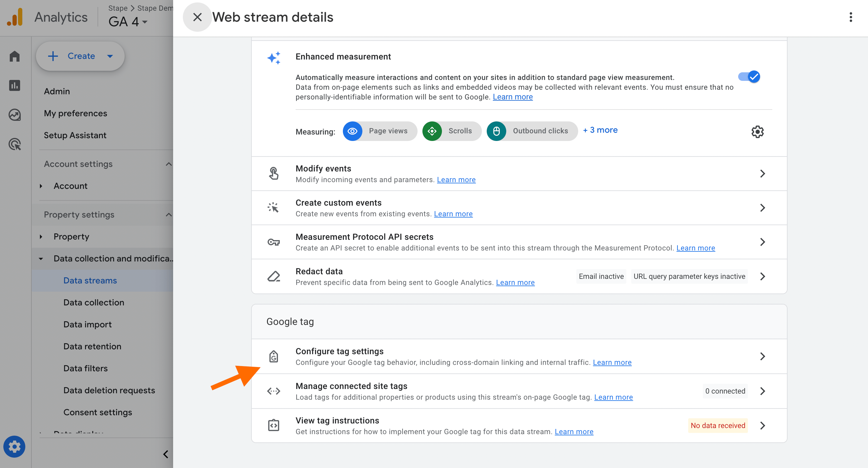Click the Page views eye icon
The width and height of the screenshot is (868, 468).
coord(352,131)
